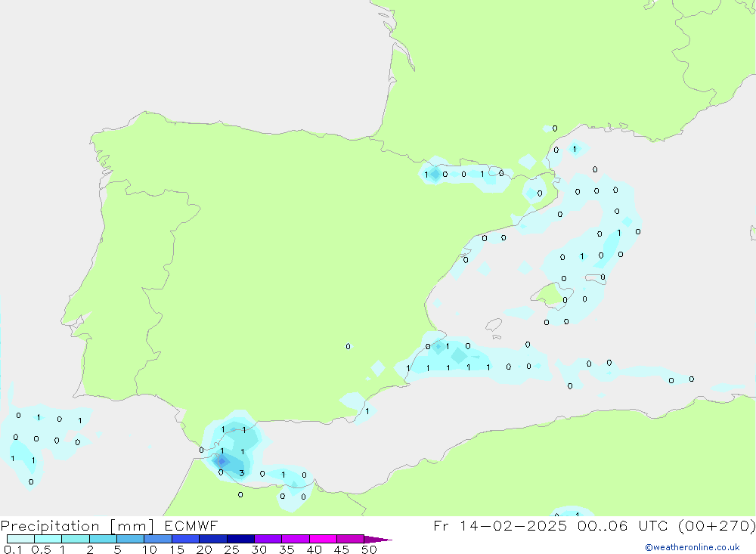
Task: Click the over-50 purple arrow tip of legend
Action: [x=378, y=540]
